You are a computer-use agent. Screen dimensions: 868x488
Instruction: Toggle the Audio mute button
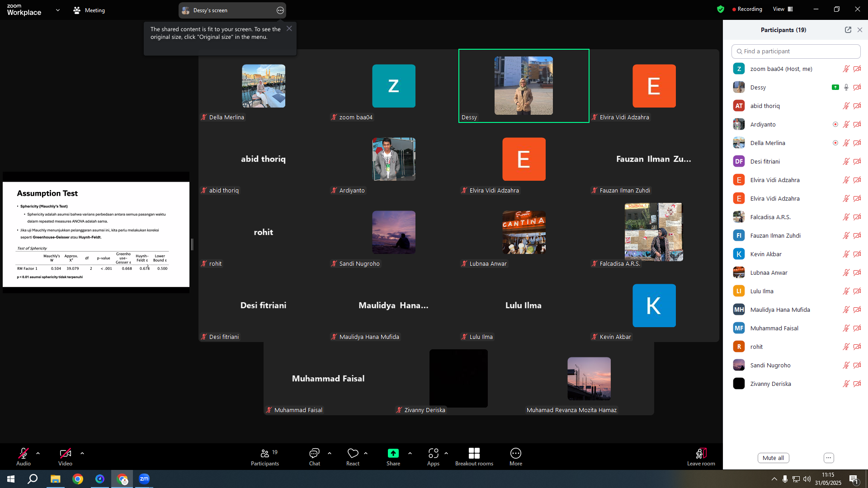[24, 453]
